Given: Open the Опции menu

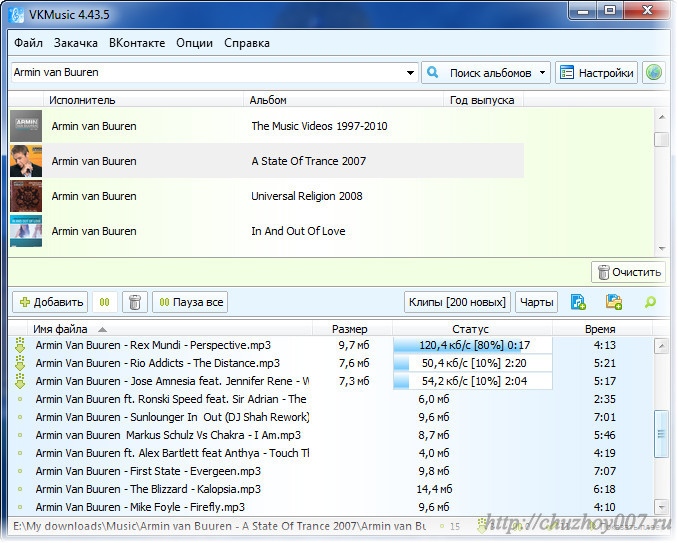Looking at the screenshot, I should coord(195,43).
